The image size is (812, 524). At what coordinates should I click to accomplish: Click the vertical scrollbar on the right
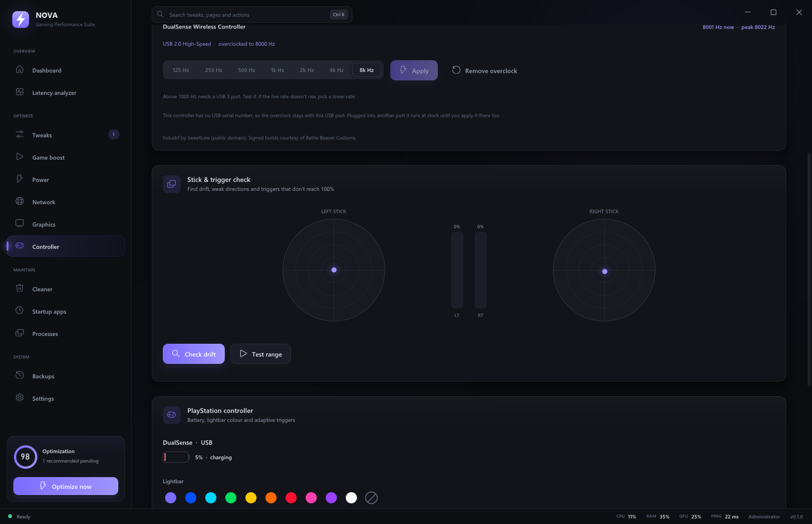809,270
